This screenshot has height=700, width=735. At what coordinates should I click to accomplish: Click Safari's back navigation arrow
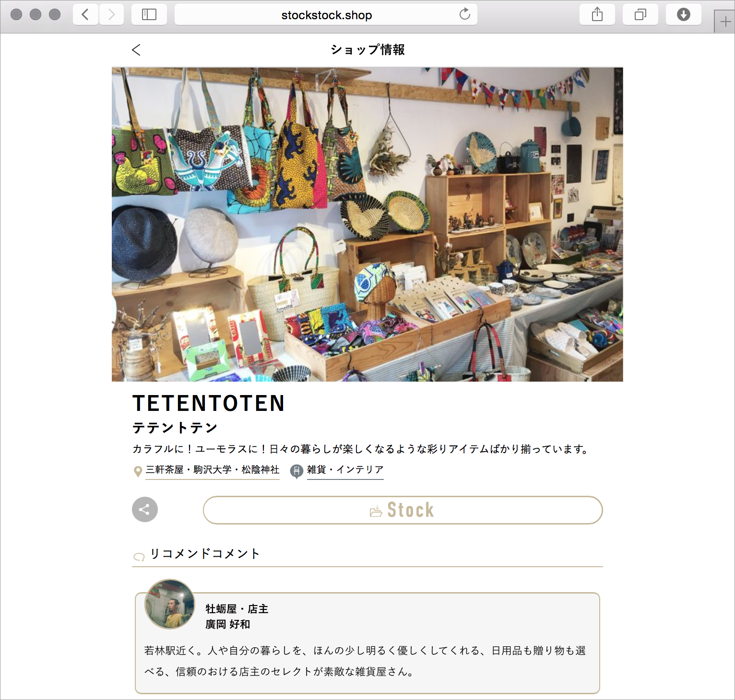[85, 14]
